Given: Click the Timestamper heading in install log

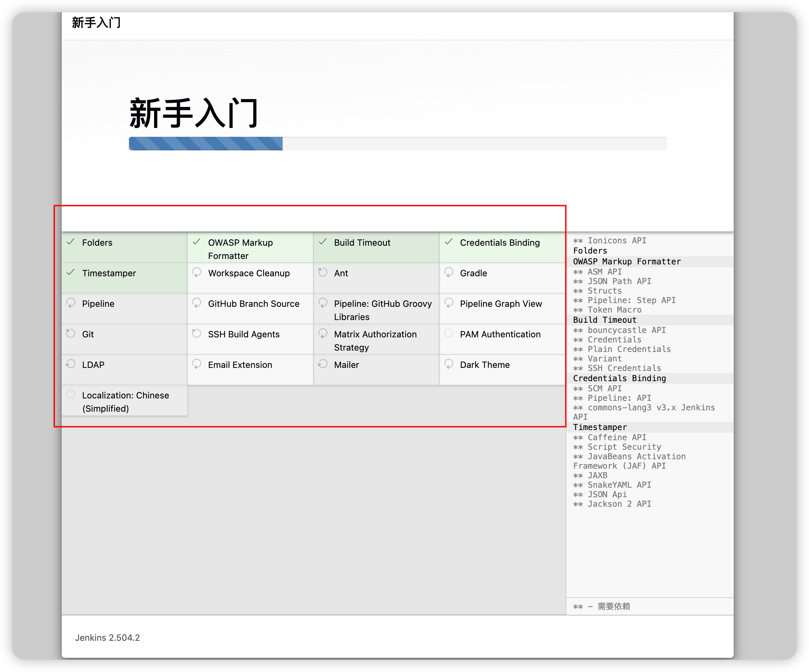Looking at the screenshot, I should point(600,427).
